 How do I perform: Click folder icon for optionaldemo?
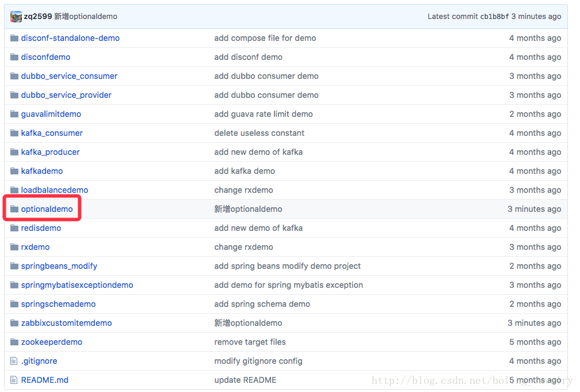point(14,209)
